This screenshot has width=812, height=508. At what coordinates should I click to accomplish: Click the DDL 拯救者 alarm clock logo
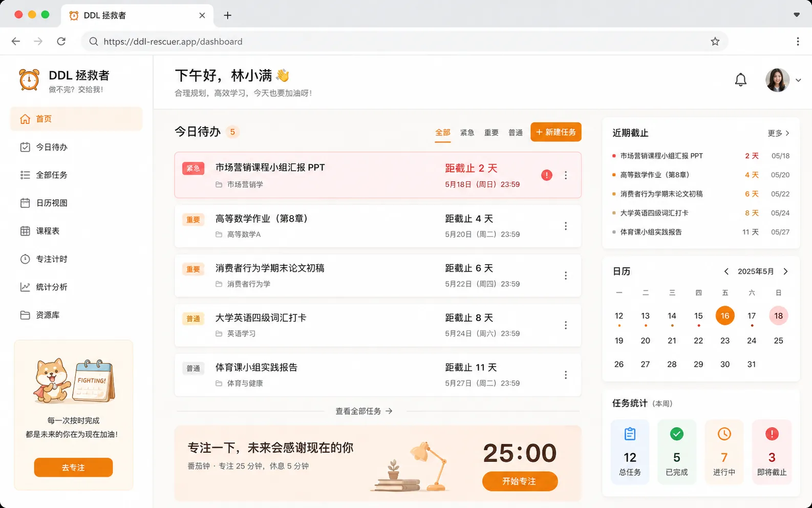(29, 80)
